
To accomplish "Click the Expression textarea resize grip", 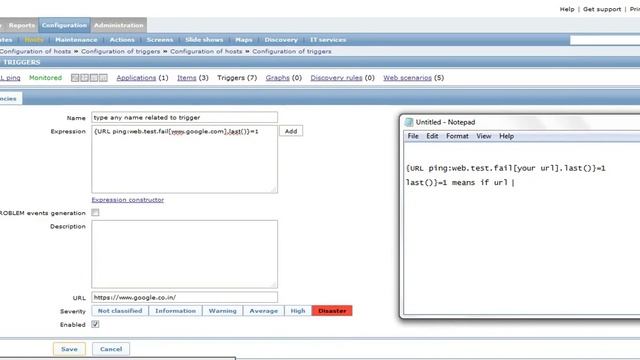I will click(274, 189).
